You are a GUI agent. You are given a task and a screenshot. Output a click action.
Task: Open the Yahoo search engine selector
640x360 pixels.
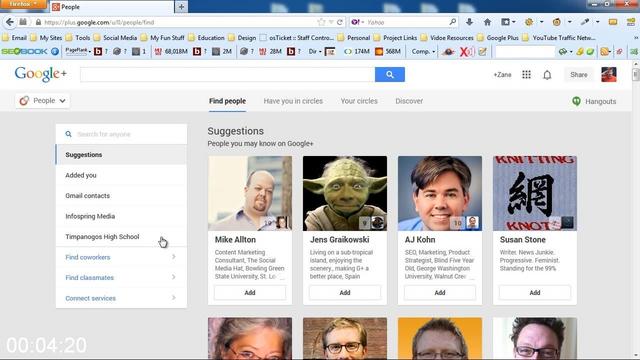[x=358, y=22]
